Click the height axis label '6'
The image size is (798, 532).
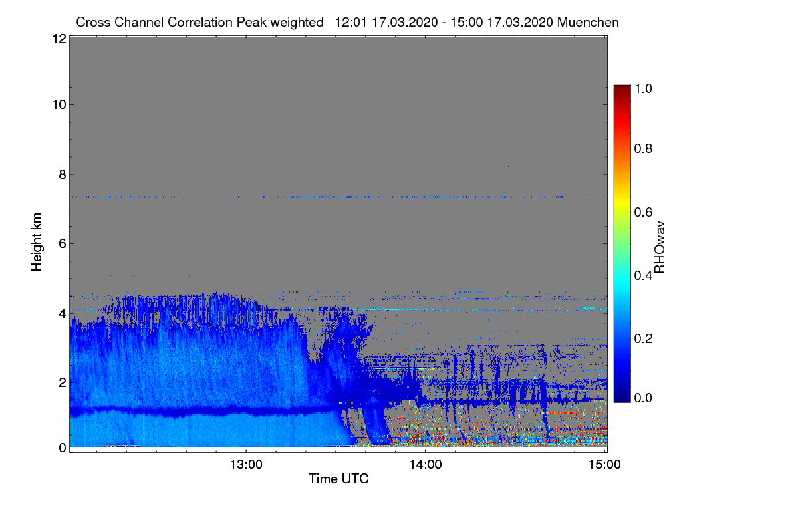[x=63, y=243]
